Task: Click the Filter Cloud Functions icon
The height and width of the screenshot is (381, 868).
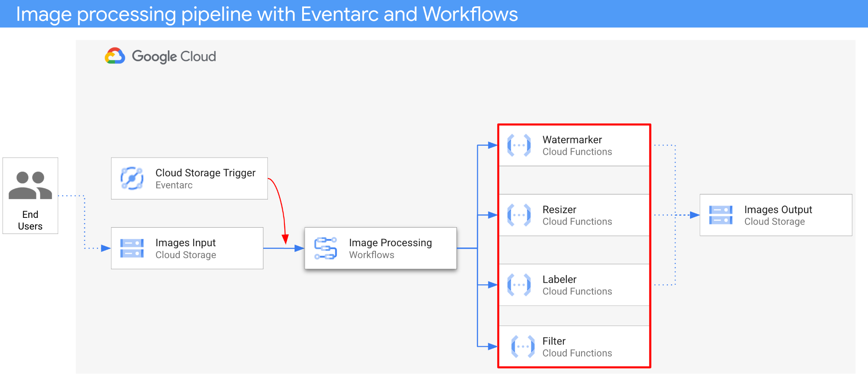Action: tap(523, 347)
